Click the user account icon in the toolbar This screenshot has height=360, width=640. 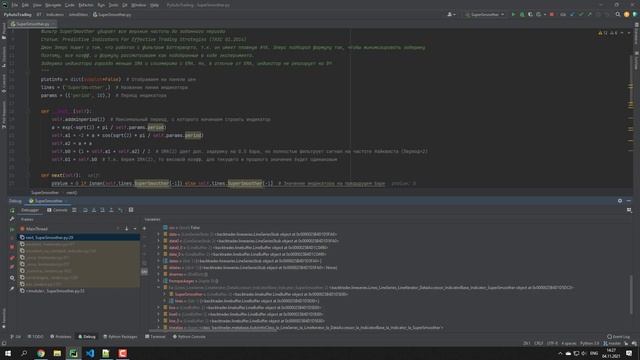(450, 14)
